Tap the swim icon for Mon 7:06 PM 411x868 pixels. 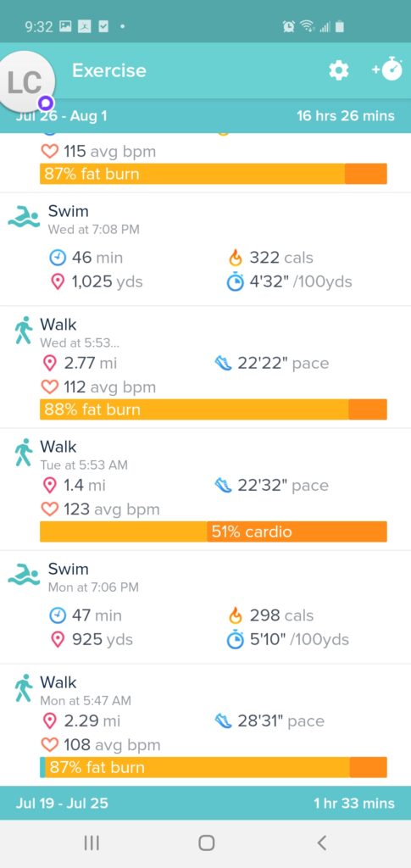[23, 575]
